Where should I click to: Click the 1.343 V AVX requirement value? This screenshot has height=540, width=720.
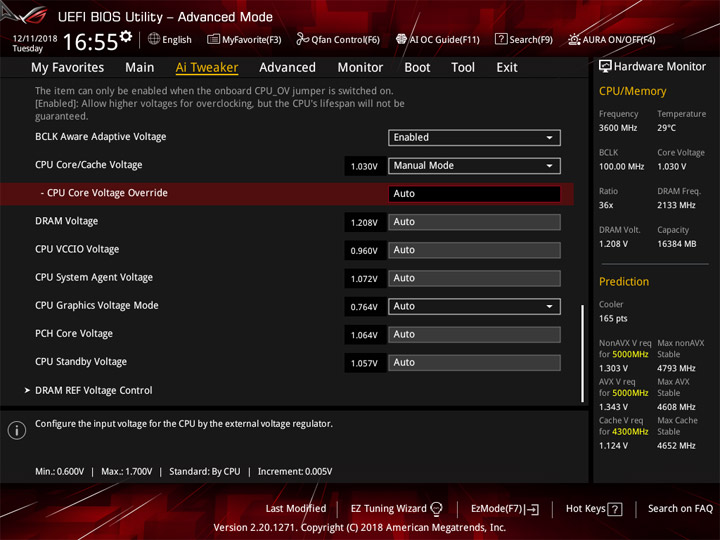(x=613, y=407)
